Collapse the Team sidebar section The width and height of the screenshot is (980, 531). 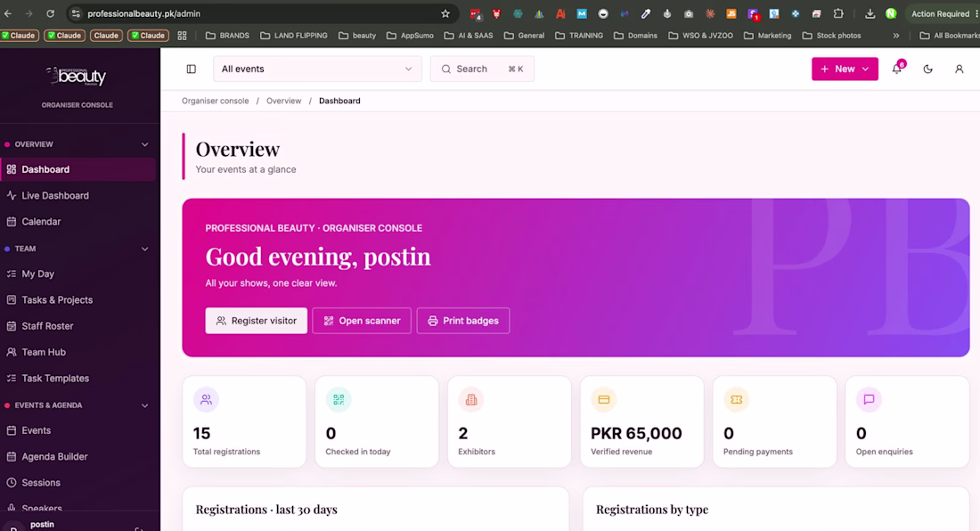click(x=145, y=249)
